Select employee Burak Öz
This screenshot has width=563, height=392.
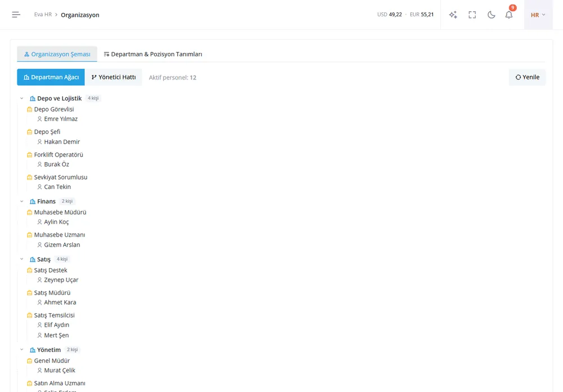pos(56,164)
